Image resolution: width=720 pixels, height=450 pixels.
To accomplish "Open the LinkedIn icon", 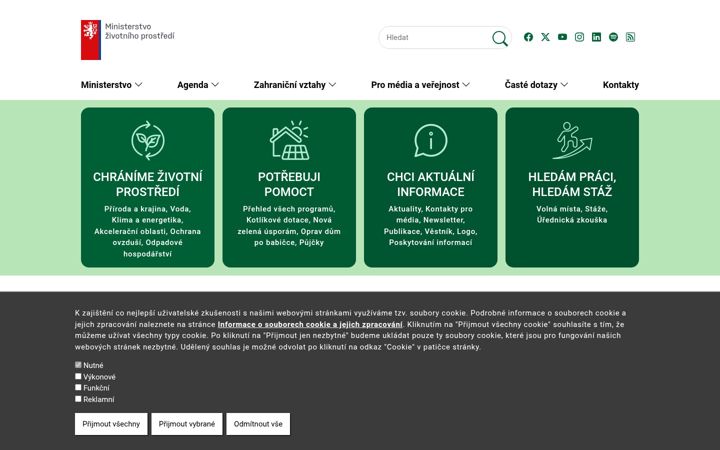I will coord(596,37).
